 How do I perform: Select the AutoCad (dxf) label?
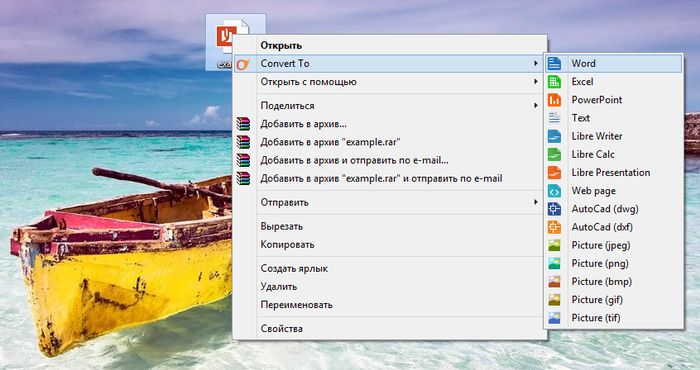602,227
